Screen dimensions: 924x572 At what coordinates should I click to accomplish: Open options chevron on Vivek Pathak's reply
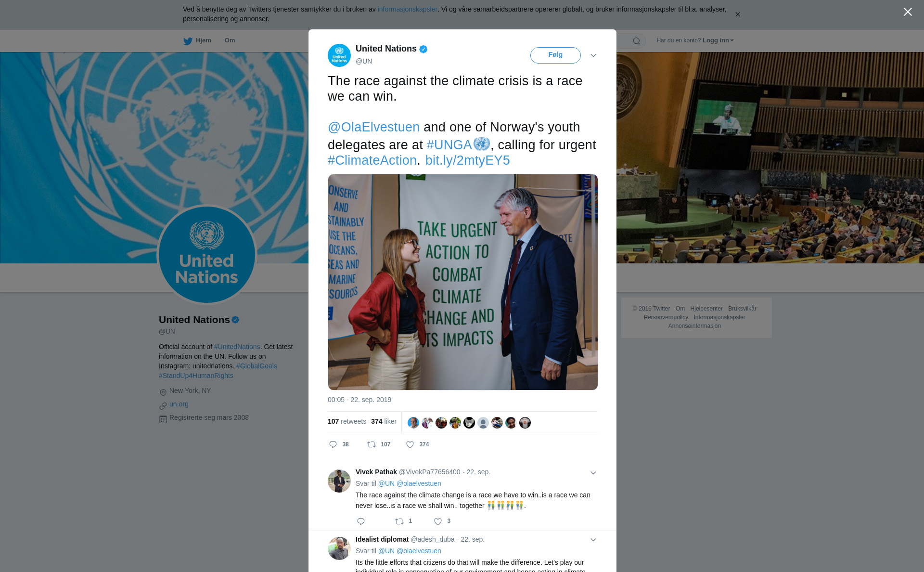593,473
